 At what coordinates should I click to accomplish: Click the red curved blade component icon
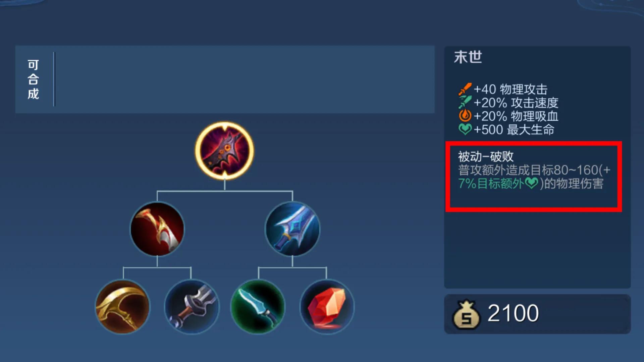coord(157,229)
